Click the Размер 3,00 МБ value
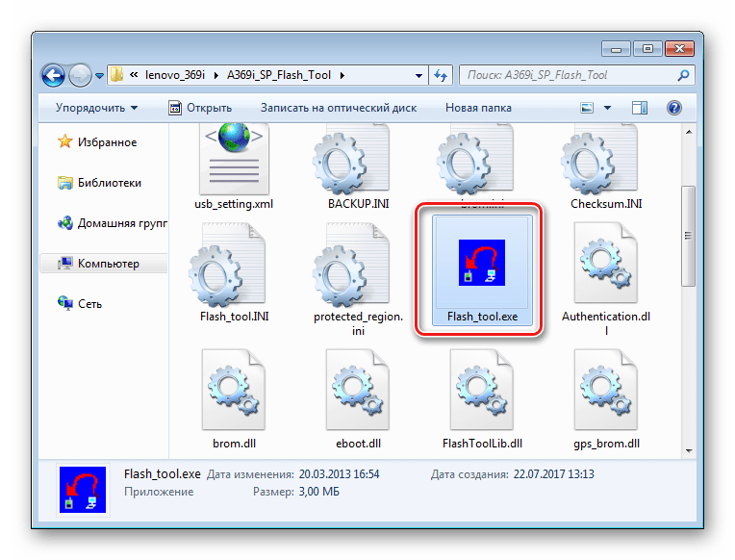 point(318,492)
